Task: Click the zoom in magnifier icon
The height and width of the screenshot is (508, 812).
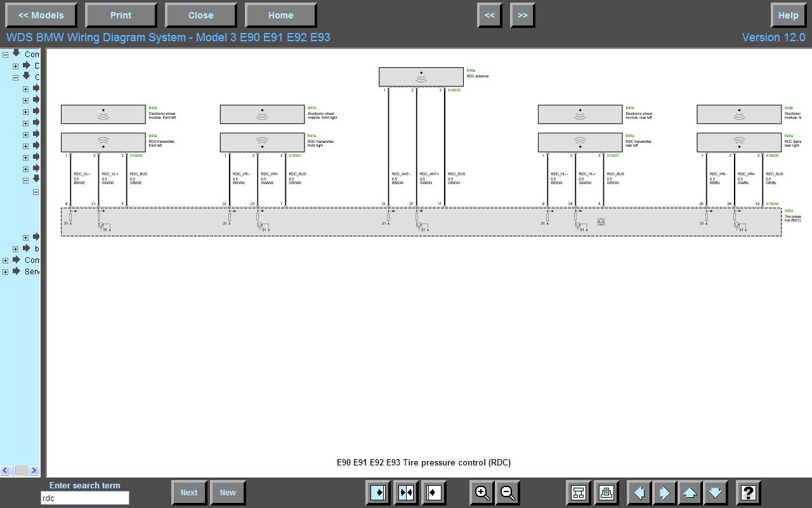Action: [482, 493]
